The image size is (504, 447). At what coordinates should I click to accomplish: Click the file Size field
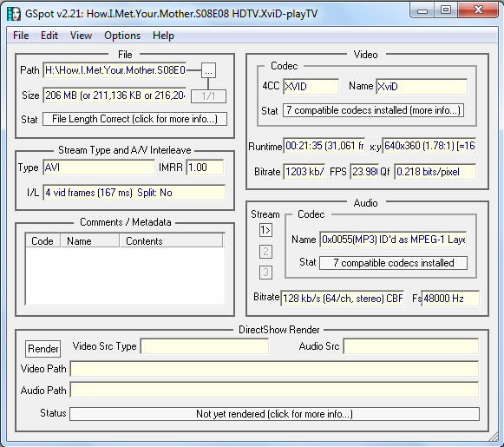(115, 95)
